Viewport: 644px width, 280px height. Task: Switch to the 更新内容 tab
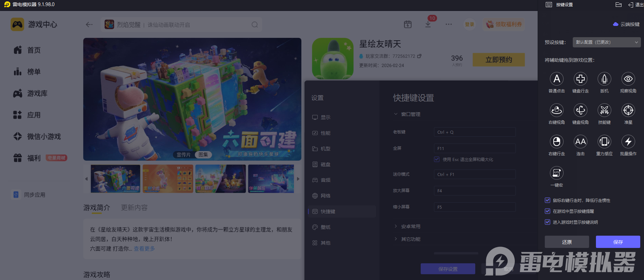click(x=134, y=208)
